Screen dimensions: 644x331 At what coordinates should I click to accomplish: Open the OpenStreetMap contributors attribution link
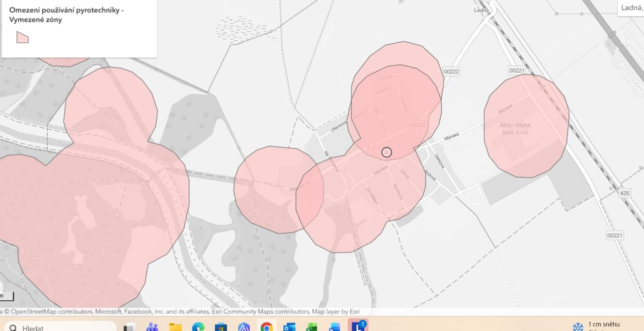(x=49, y=311)
